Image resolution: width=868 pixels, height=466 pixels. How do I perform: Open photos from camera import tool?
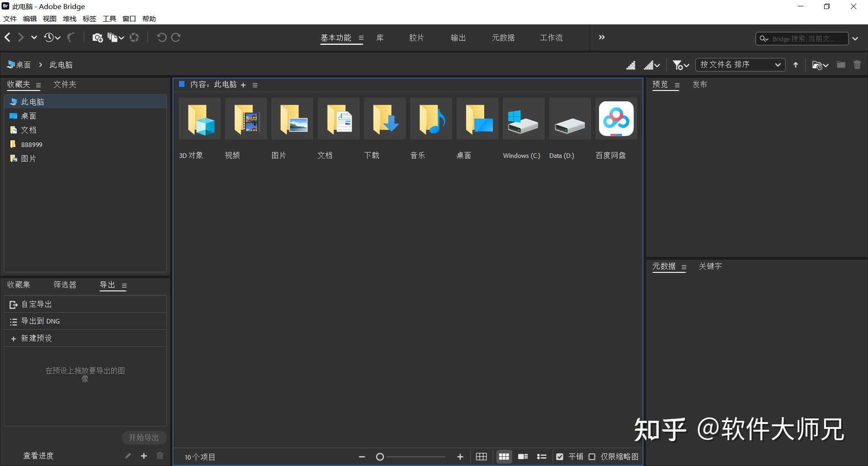coord(97,38)
